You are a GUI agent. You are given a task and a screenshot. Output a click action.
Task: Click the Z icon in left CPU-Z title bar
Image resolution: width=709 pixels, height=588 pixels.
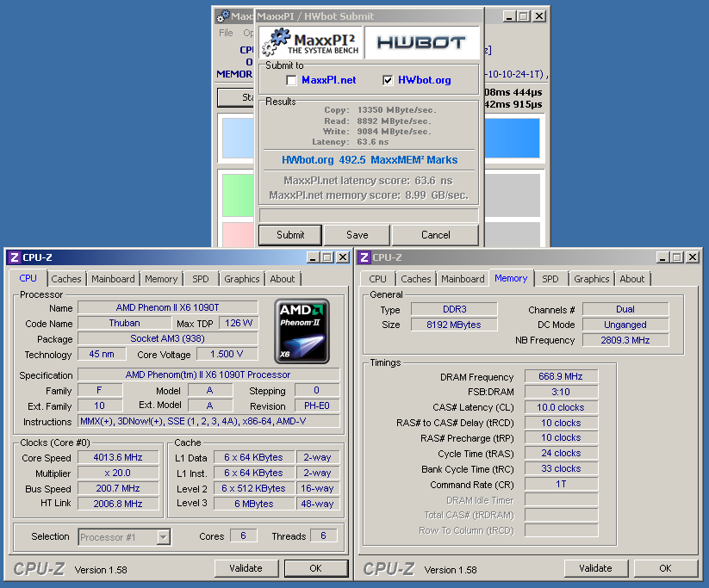[14, 257]
